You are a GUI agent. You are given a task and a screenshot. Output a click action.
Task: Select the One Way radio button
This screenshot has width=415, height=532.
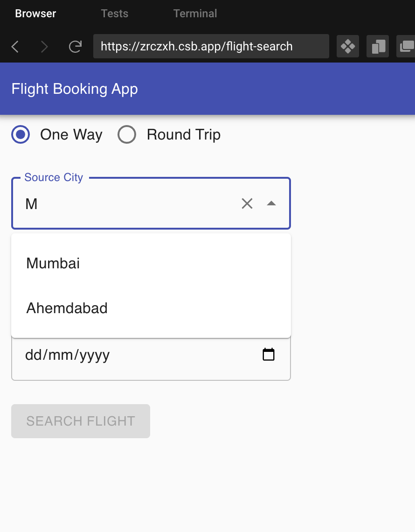[x=21, y=134]
